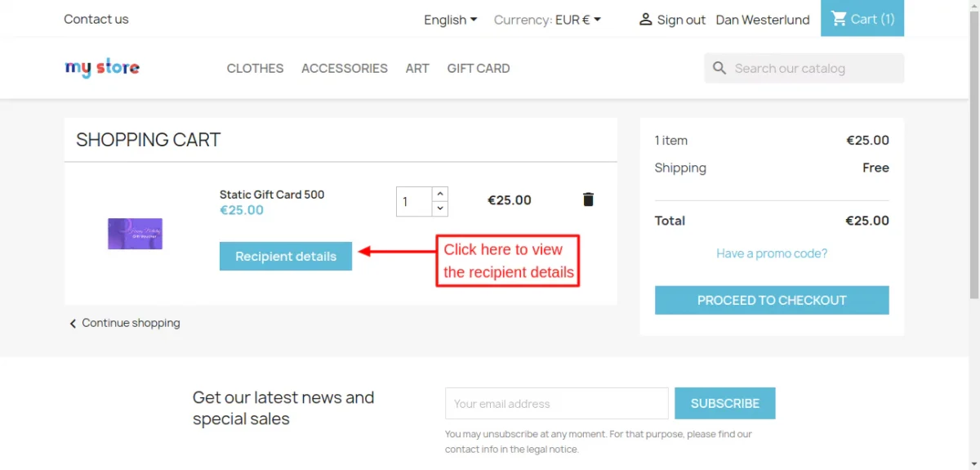Click the back chevron beside Continue shopping
This screenshot has width=980, height=470.
click(73, 324)
